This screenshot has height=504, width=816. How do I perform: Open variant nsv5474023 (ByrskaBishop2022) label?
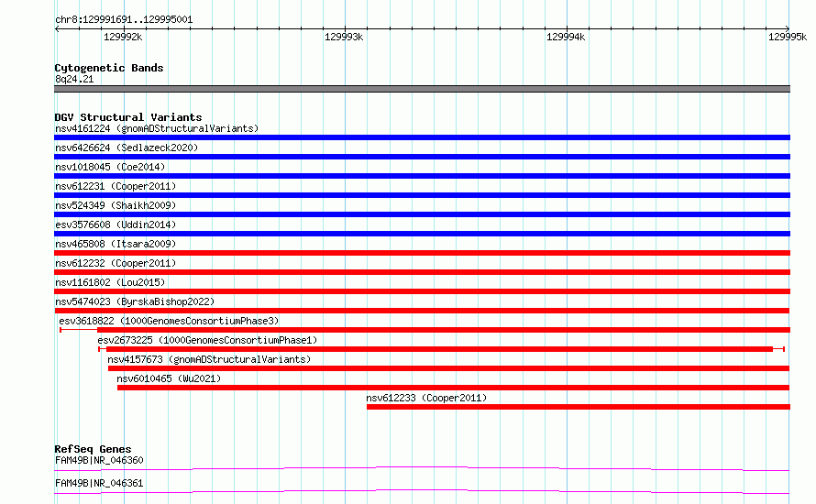point(135,301)
